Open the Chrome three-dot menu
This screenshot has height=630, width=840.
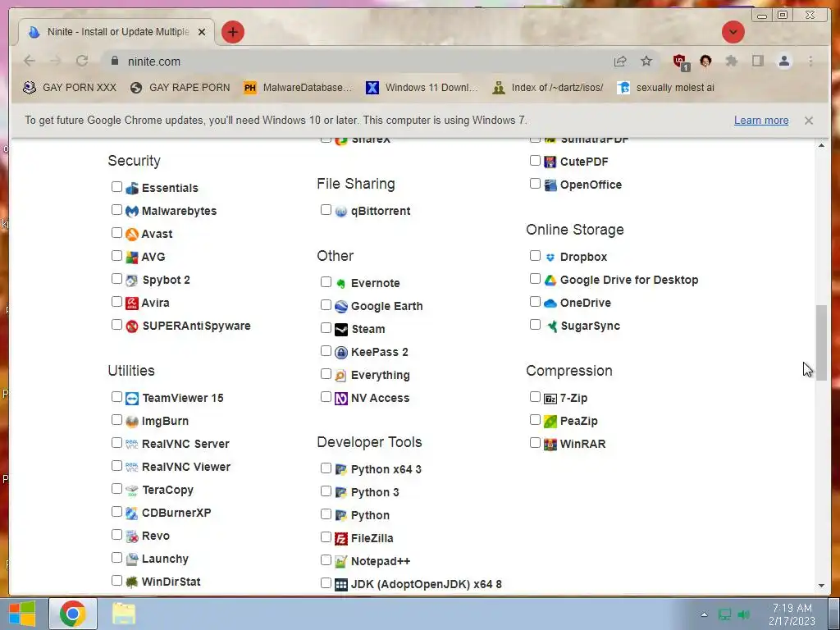[x=810, y=61]
